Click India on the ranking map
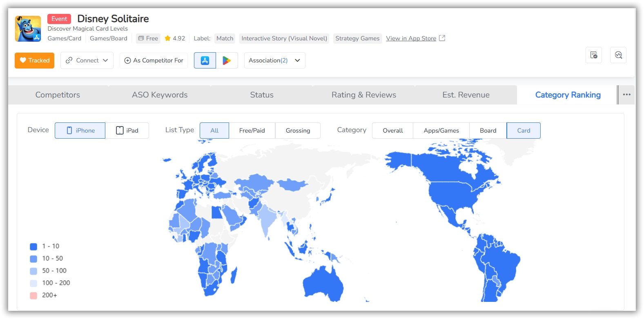The height and width of the screenshot is (319, 644). coord(267,218)
